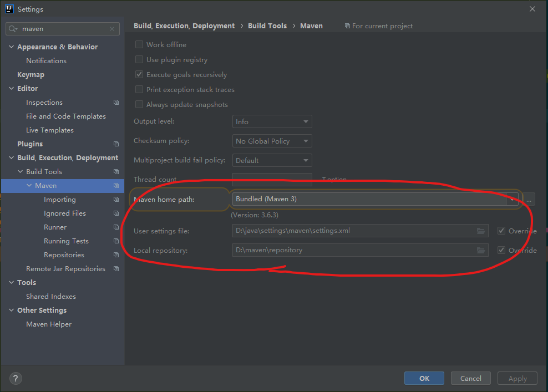Image resolution: width=548 pixels, height=392 pixels.
Task: Click the Local repository path field
Action: [360, 250]
